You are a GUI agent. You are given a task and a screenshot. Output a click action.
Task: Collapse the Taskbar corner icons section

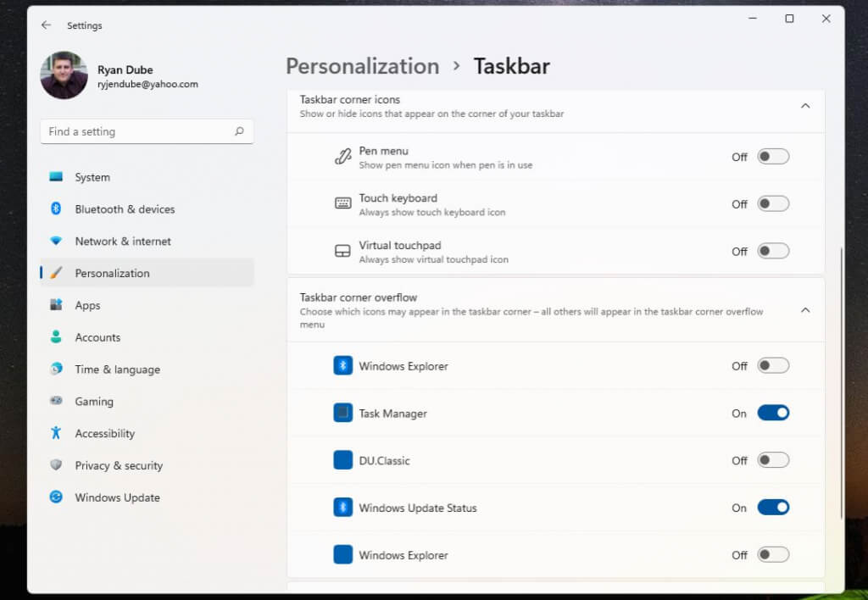click(805, 106)
